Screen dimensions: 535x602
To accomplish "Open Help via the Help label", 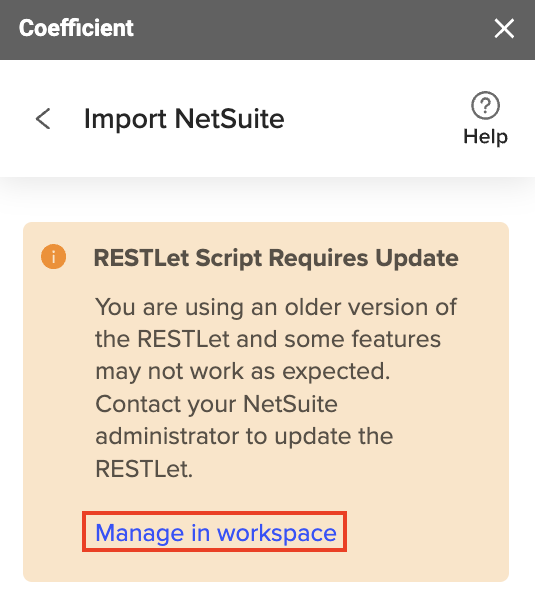I will click(485, 137).
